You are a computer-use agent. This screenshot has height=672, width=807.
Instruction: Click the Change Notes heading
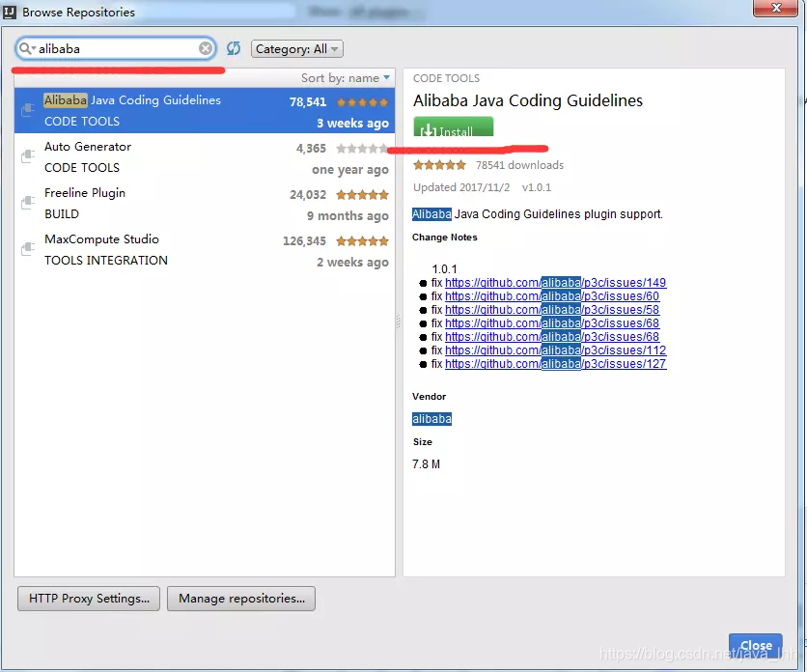[445, 238]
